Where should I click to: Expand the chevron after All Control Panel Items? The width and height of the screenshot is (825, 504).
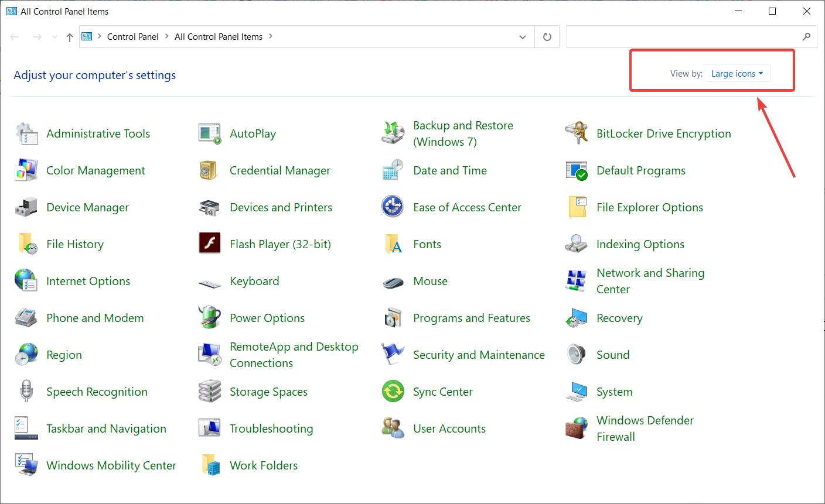coord(271,36)
